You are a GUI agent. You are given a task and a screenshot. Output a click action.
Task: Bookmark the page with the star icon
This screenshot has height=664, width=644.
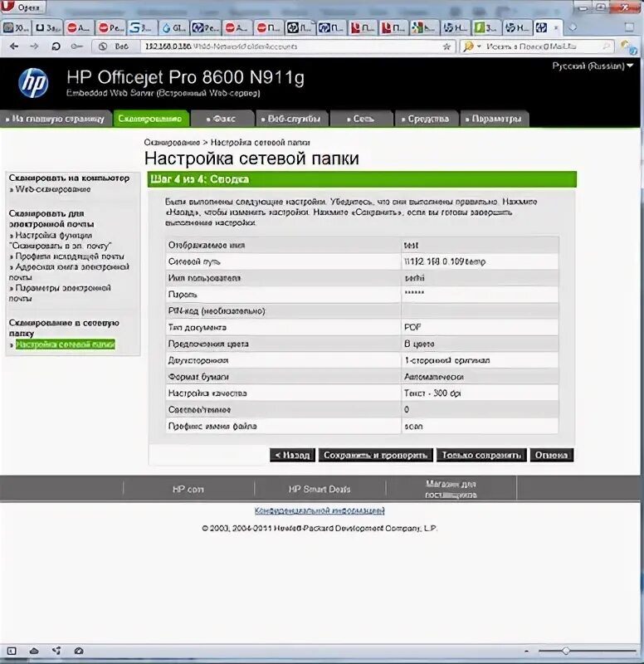[x=446, y=46]
